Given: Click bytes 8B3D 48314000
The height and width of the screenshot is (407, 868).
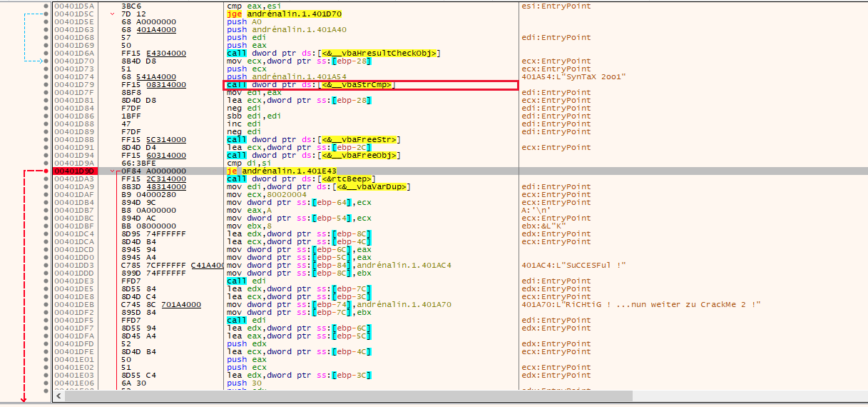Looking at the screenshot, I should point(154,187).
